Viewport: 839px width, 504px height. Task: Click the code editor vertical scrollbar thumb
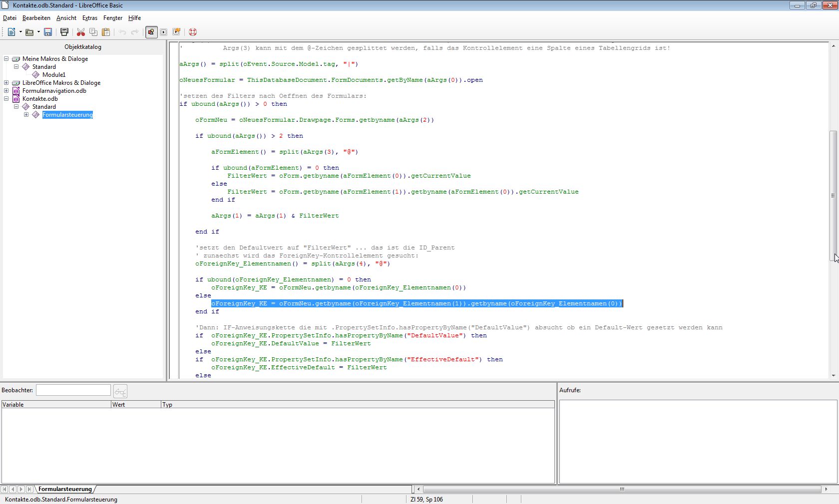tap(833, 196)
